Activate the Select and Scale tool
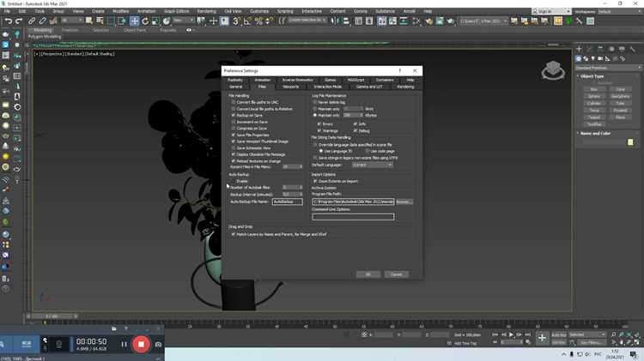The width and height of the screenshot is (644, 361). [x=155, y=21]
